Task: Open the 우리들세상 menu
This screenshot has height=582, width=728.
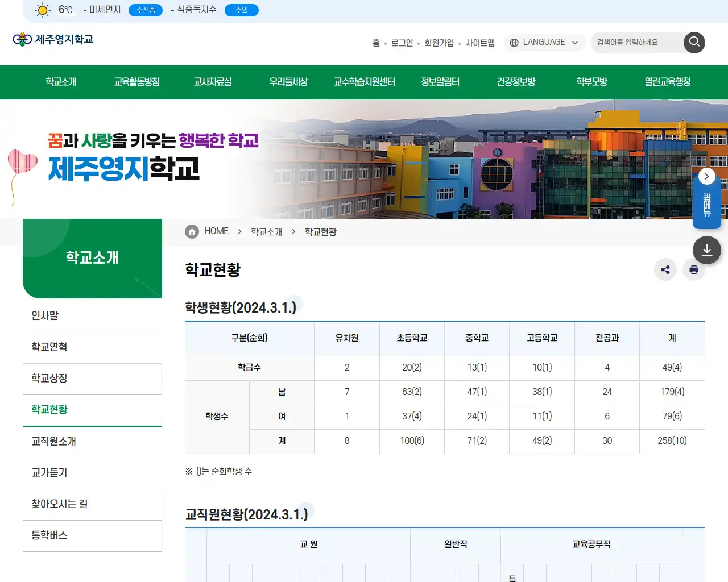Action: 288,82
